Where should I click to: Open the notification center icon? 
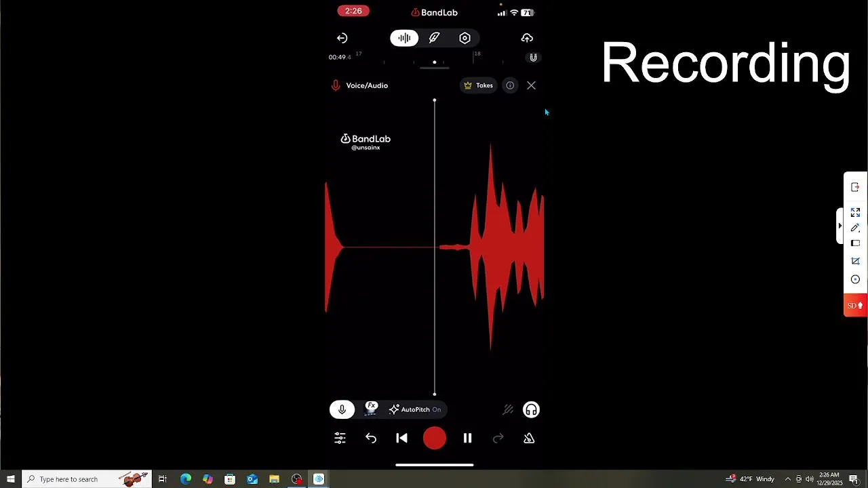tap(854, 479)
